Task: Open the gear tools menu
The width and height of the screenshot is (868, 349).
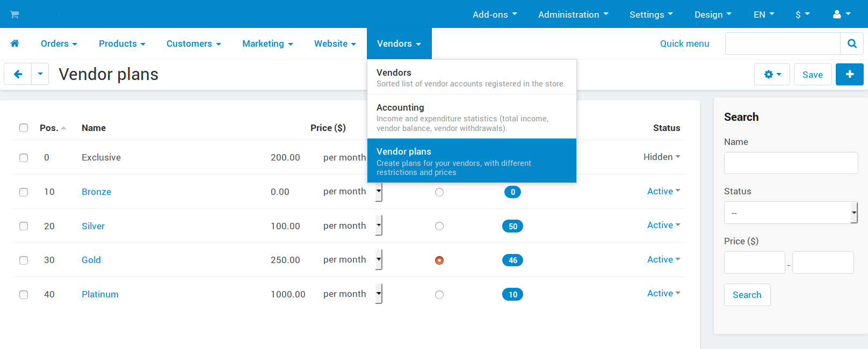Action: click(x=772, y=75)
